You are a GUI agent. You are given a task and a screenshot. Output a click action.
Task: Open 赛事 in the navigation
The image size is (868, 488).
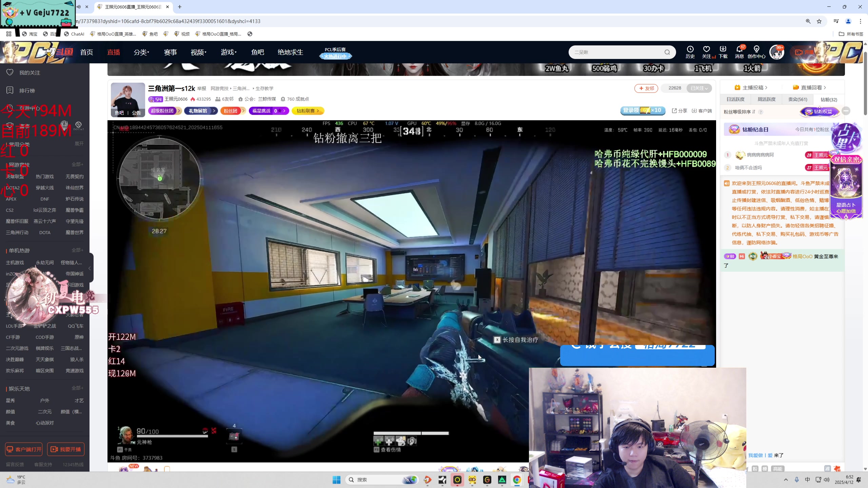(170, 52)
